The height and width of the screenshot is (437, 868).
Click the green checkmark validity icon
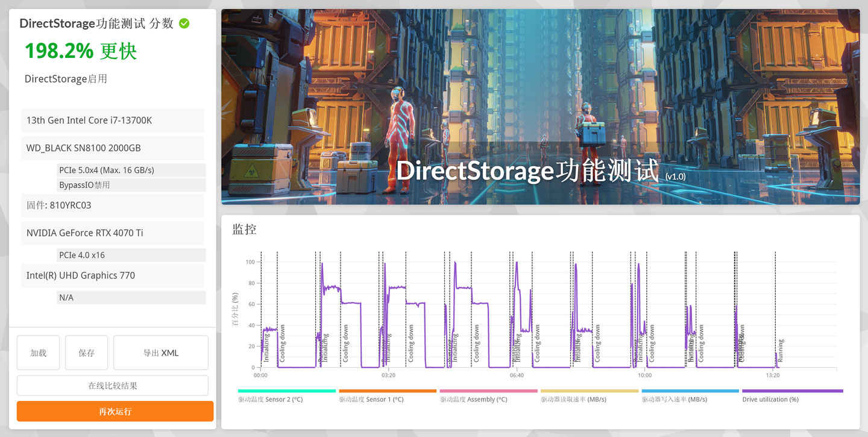(x=184, y=24)
